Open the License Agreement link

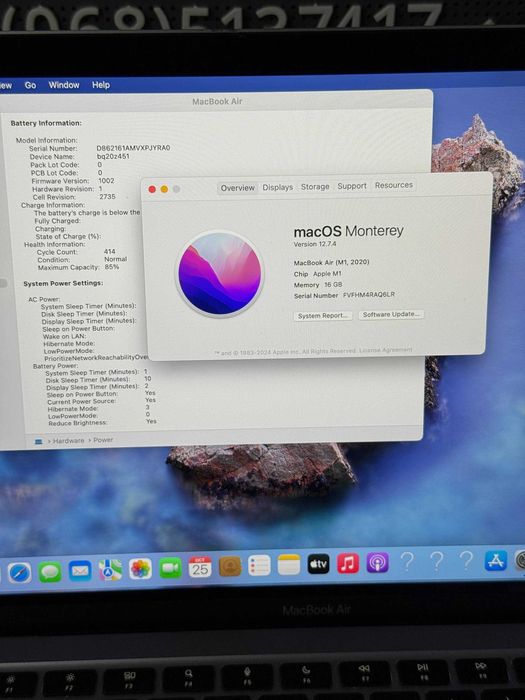pos(386,350)
